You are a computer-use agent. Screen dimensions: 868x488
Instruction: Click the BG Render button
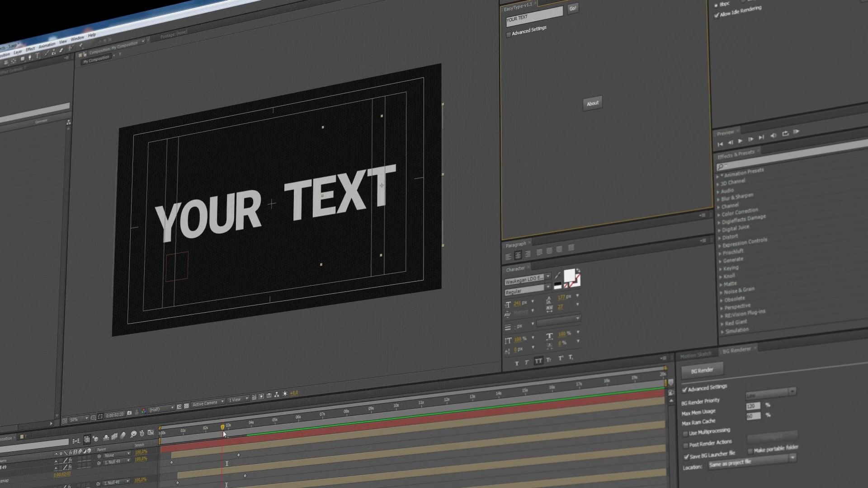(703, 371)
